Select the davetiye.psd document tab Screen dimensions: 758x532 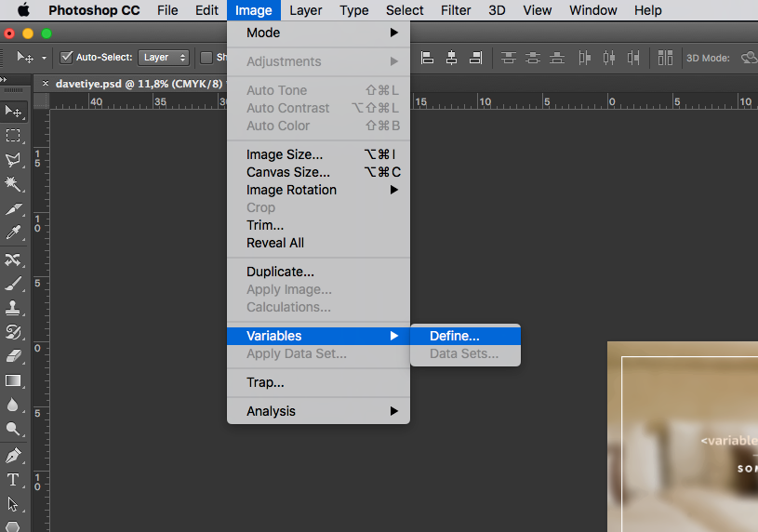pyautogui.click(x=139, y=84)
